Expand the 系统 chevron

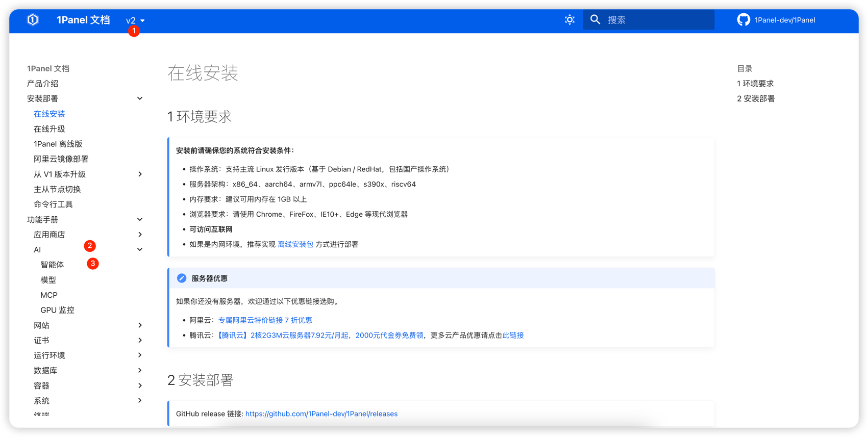[x=140, y=401]
